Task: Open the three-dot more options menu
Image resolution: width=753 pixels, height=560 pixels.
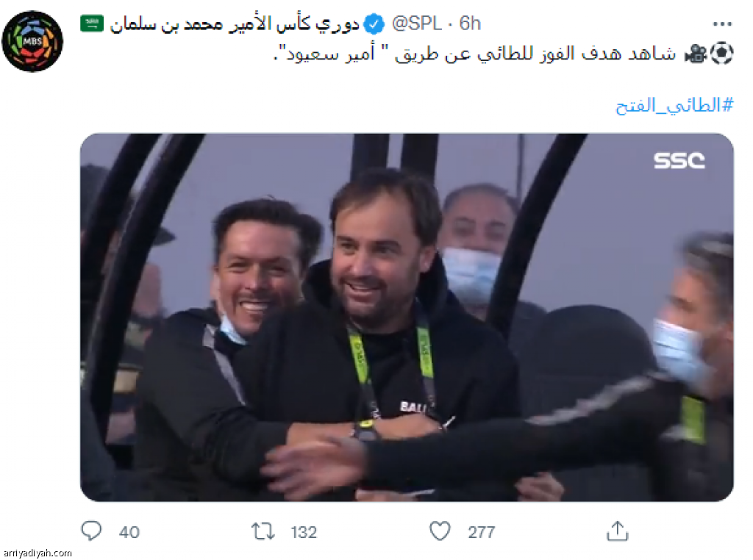Action: point(722,24)
